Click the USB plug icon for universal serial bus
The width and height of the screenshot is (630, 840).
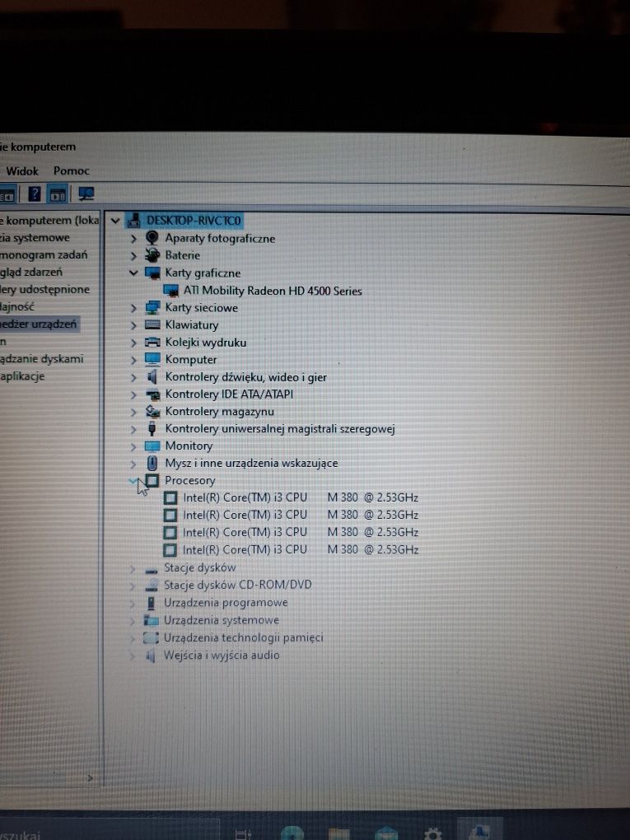pyautogui.click(x=152, y=428)
